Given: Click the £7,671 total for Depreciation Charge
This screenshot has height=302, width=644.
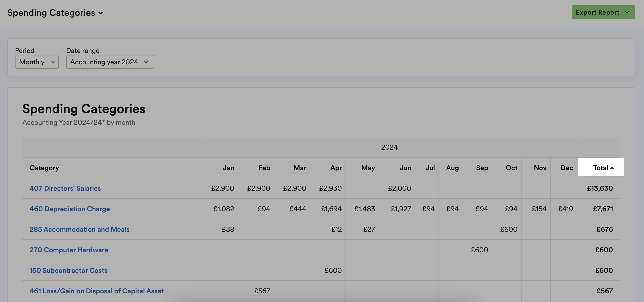Looking at the screenshot, I should (x=603, y=209).
